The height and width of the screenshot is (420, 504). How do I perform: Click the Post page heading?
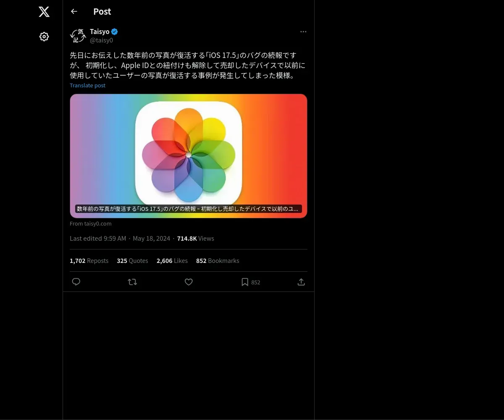pos(102,11)
